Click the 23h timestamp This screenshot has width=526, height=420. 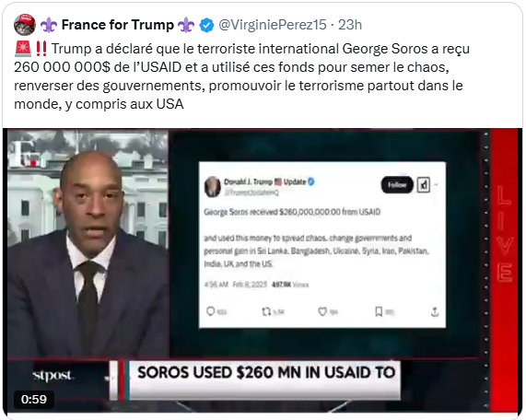(350, 25)
